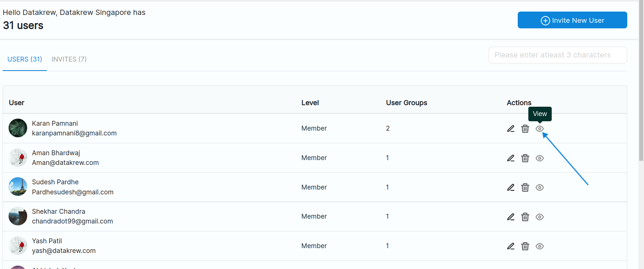Select email Aman@datakrew.com

coord(65,163)
